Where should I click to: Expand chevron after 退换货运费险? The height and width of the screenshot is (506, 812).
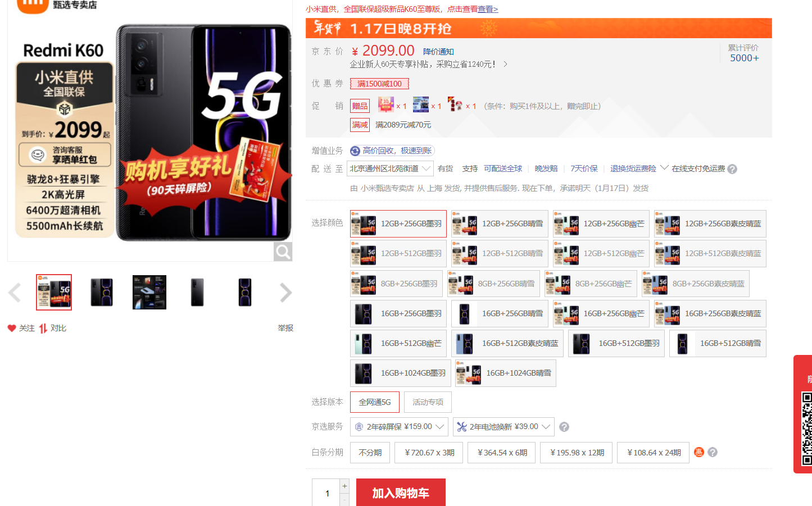tap(664, 168)
